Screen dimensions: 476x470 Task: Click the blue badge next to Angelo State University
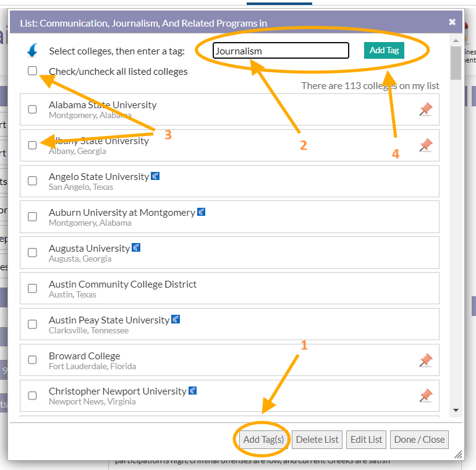click(155, 176)
